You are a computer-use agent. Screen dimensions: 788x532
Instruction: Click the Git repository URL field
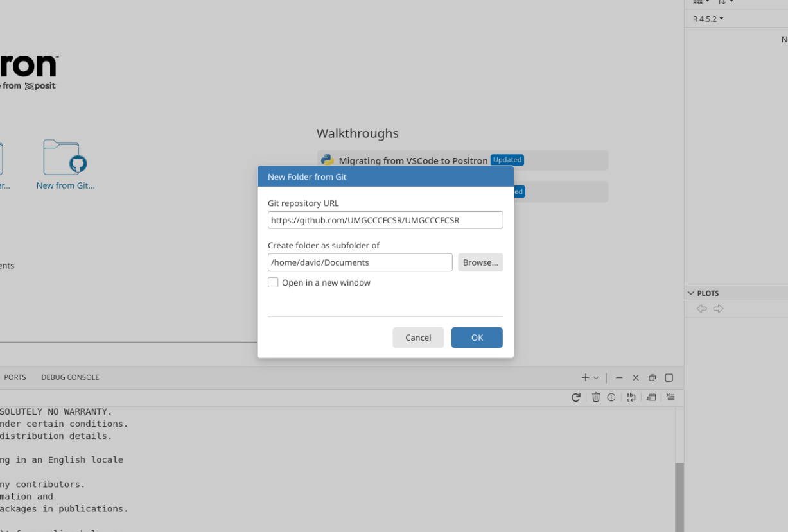[x=385, y=220]
